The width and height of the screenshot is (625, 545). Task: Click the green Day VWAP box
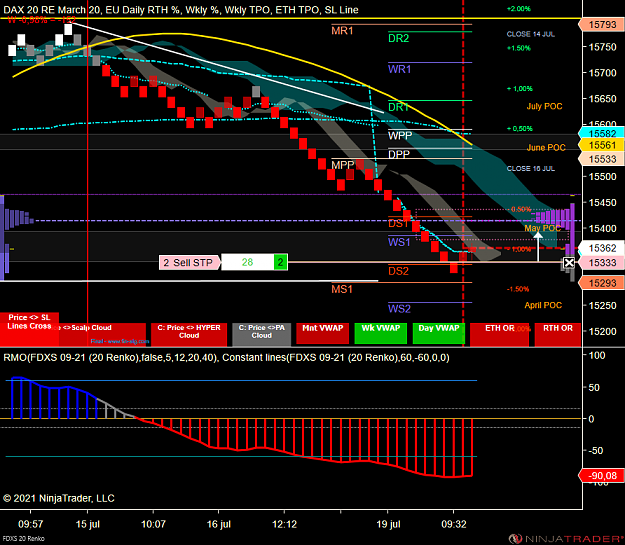438,333
